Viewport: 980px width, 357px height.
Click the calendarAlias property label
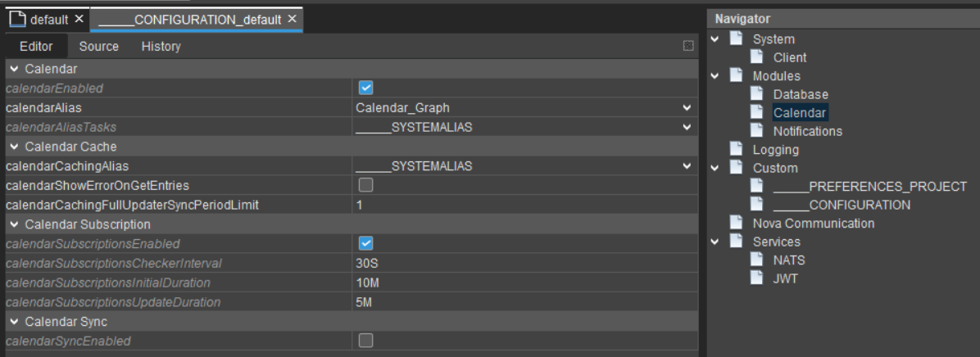(x=43, y=108)
